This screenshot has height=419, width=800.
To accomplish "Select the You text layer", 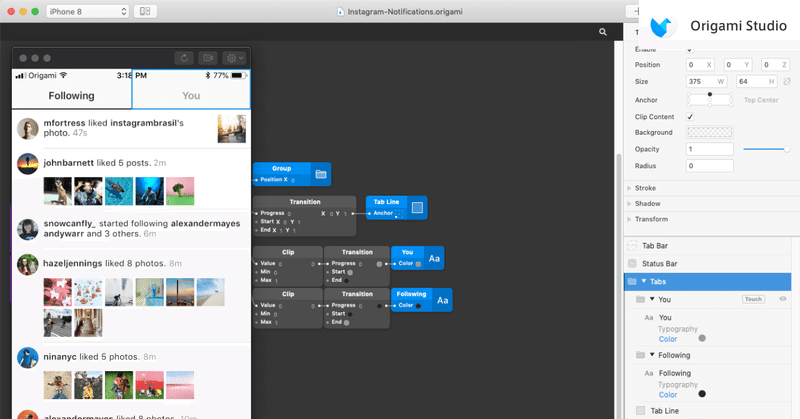I will point(665,317).
